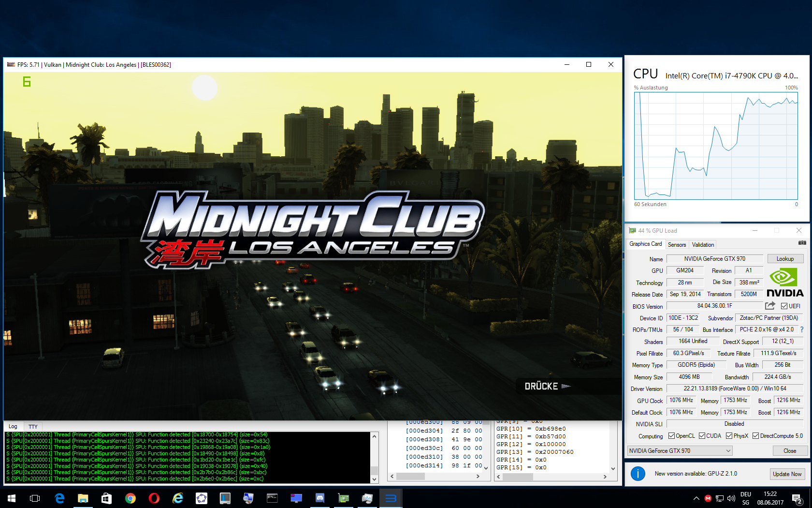Click the Update Now button
Viewport: 812px width, 508px height.
[x=787, y=474]
